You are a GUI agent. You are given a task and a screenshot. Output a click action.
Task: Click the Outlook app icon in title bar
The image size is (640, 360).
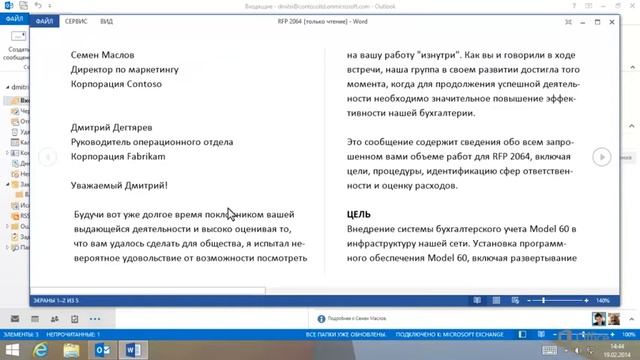(x=8, y=5)
